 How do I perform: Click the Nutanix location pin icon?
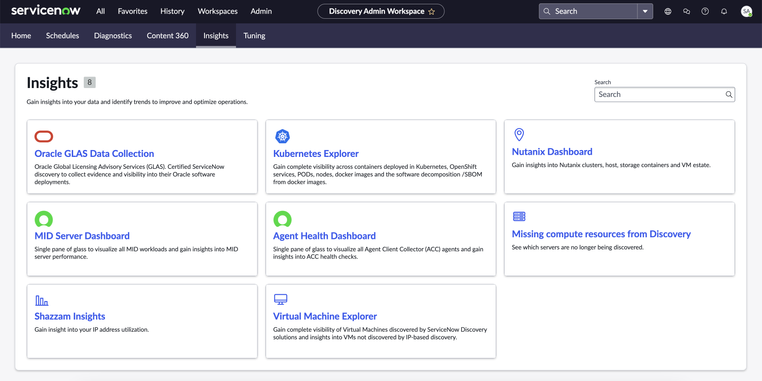[519, 135]
